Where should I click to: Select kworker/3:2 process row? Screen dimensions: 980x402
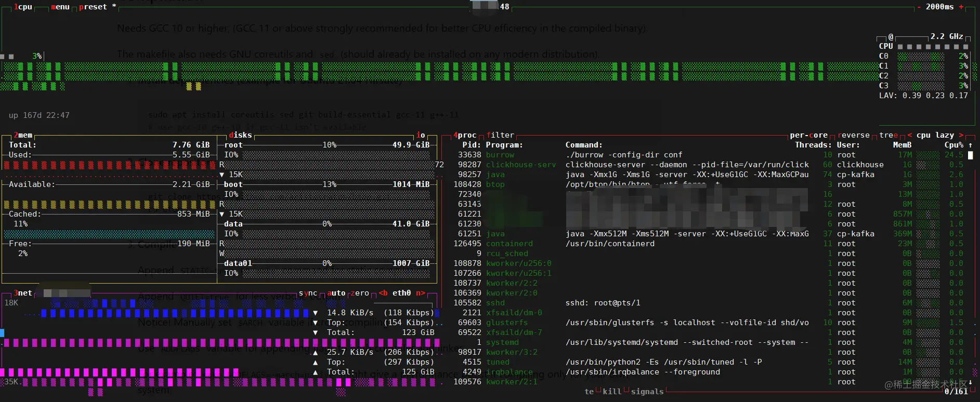[x=709, y=352]
